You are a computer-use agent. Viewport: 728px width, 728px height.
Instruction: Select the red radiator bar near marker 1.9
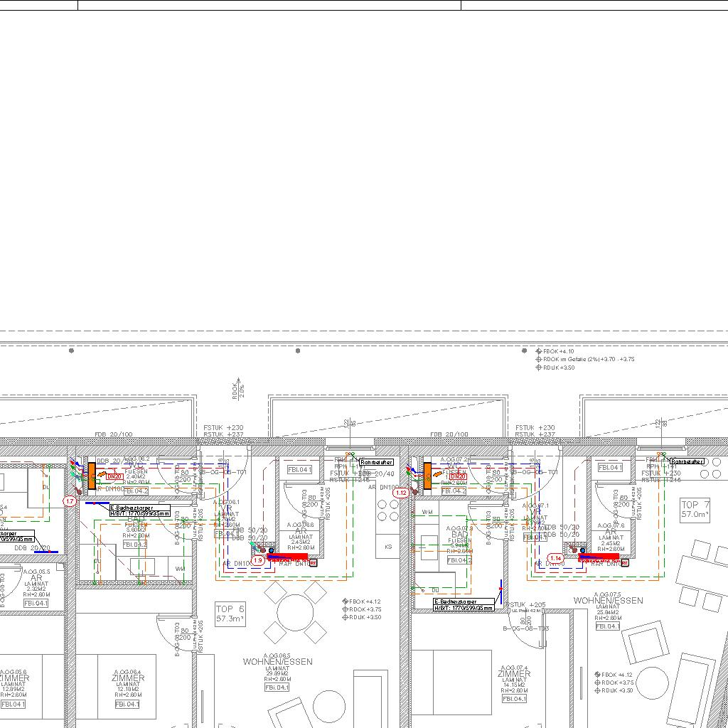287,557
